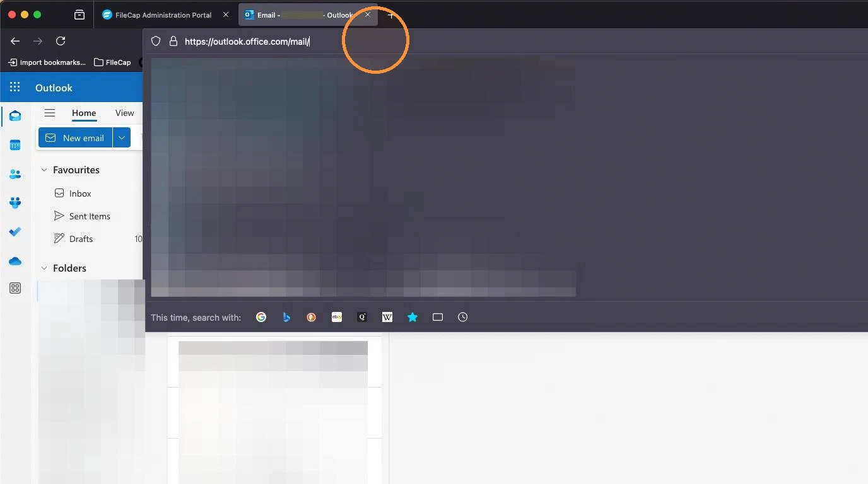Viewport: 868px width, 484px height.
Task: Switch to the Home ribbon tab
Action: 84,113
